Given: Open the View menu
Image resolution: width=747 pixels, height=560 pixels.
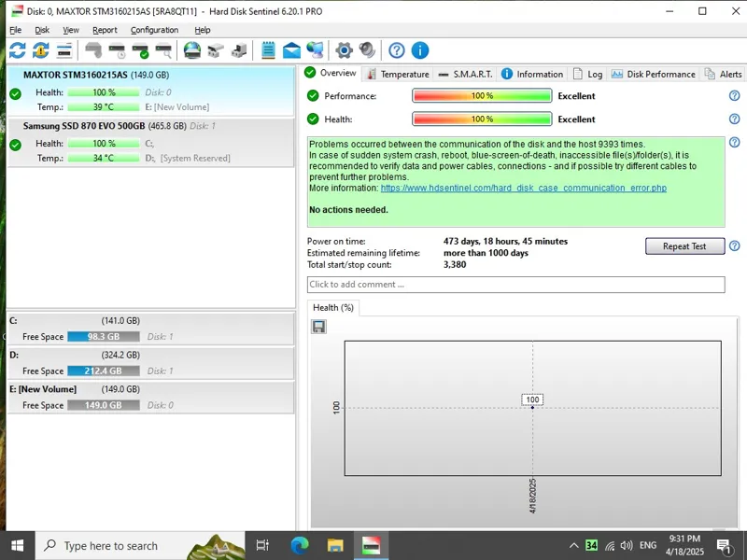Looking at the screenshot, I should pyautogui.click(x=71, y=30).
